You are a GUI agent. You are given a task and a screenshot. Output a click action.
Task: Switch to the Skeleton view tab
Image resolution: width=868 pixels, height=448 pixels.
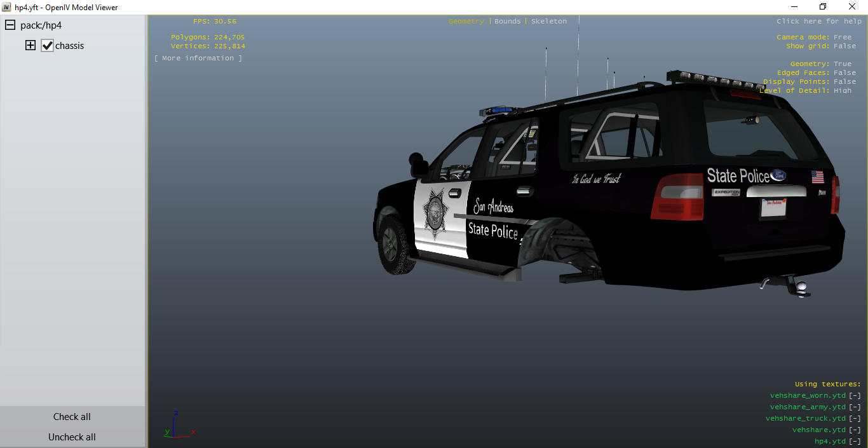[549, 22]
